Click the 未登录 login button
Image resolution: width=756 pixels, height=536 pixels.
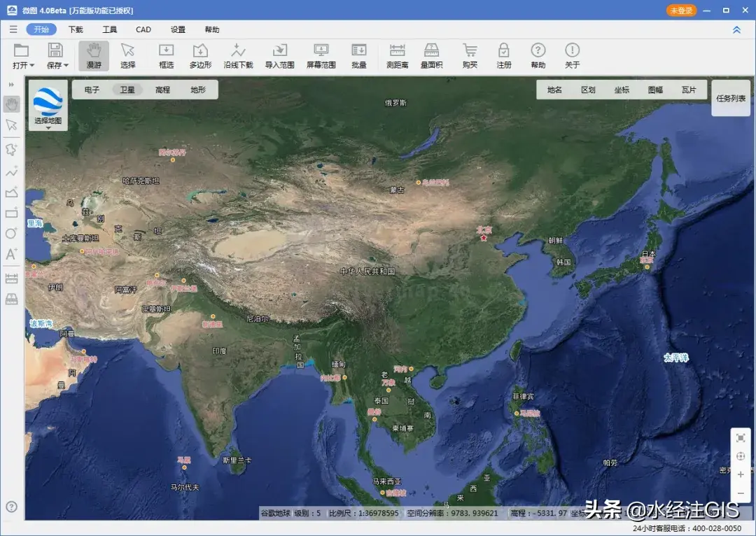point(681,10)
